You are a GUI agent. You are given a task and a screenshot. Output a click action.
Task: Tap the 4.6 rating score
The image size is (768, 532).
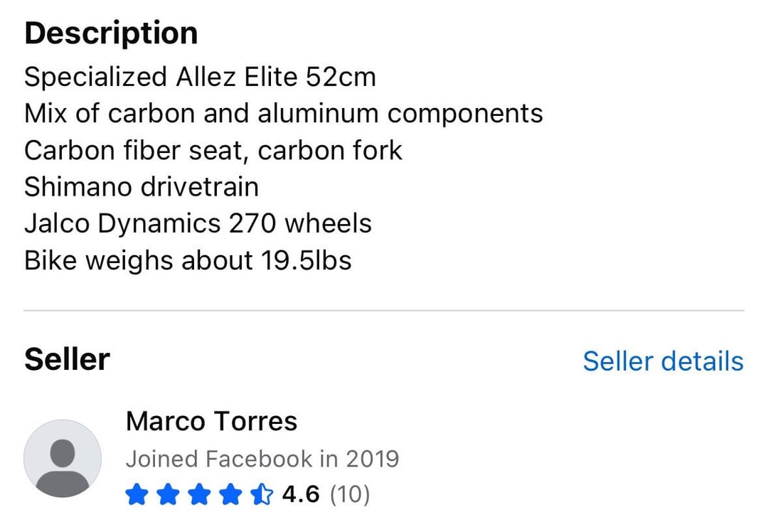point(301,494)
